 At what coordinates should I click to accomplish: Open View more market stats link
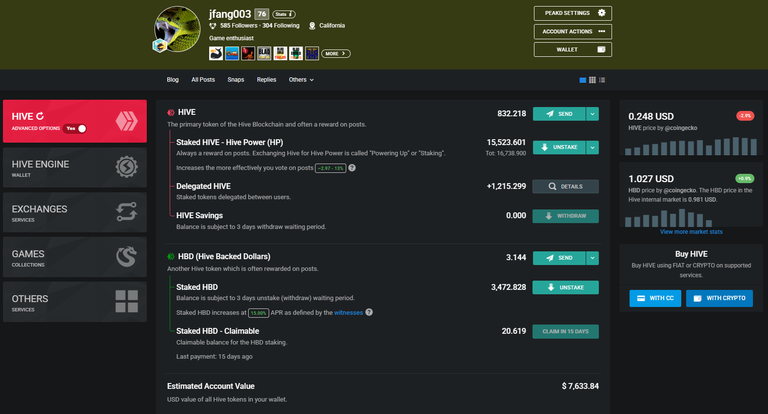coord(691,232)
